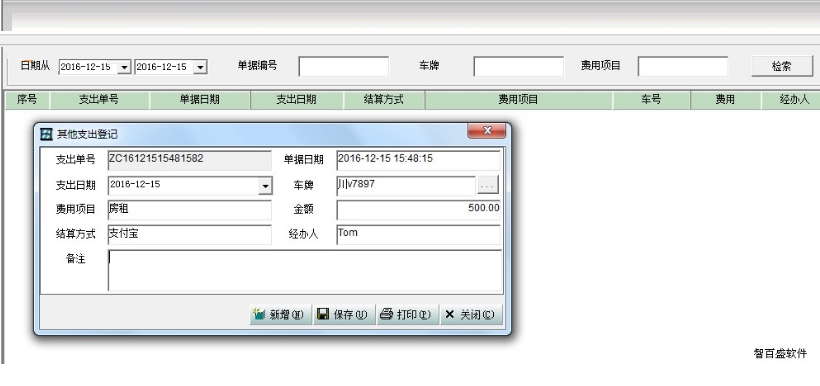Click the 单据日期 column header
This screenshot has width=820, height=386.
200,100
